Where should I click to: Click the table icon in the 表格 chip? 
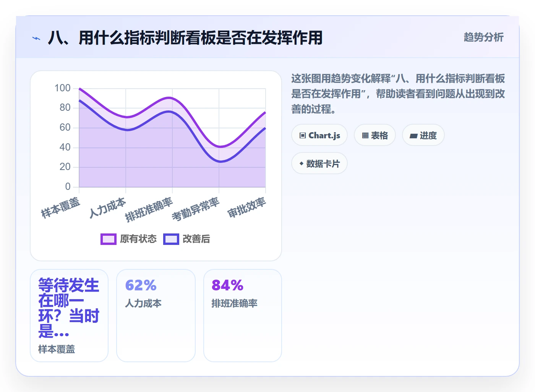(365, 136)
